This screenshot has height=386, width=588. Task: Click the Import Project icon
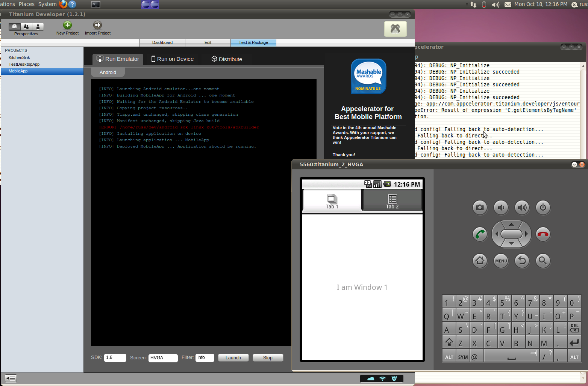(x=97, y=25)
